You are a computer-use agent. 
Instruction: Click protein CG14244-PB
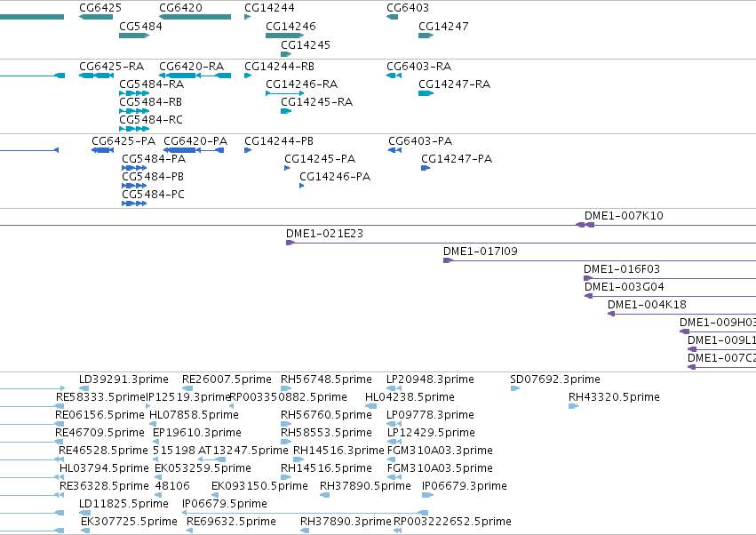(x=279, y=141)
